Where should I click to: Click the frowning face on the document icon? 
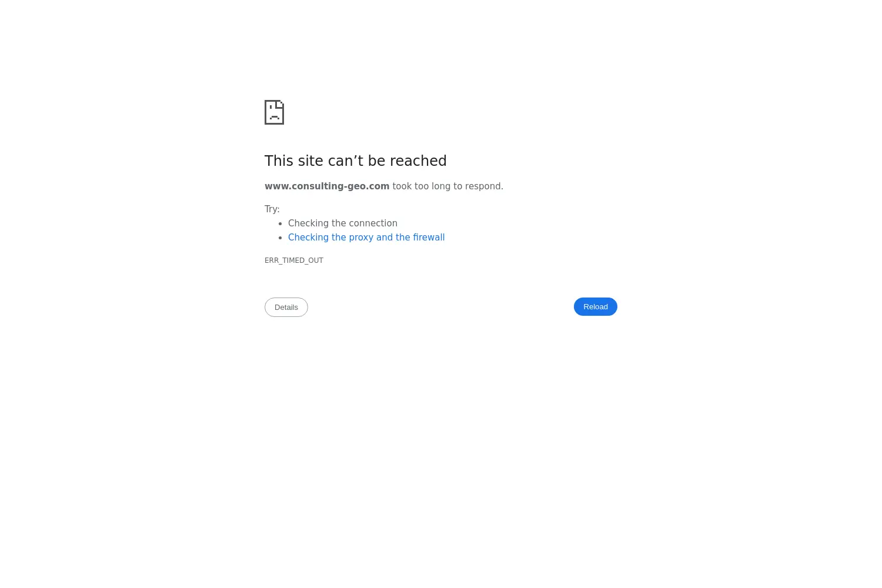click(x=274, y=115)
